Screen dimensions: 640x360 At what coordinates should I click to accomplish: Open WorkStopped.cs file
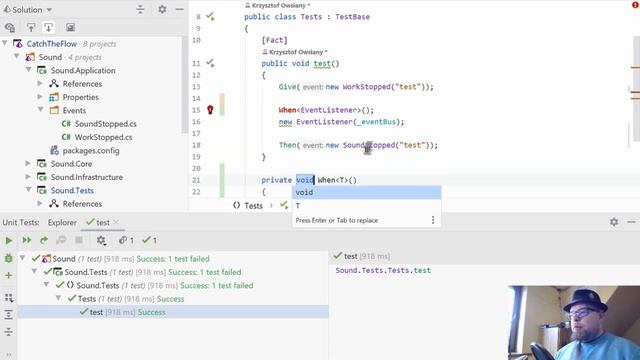[x=103, y=137]
